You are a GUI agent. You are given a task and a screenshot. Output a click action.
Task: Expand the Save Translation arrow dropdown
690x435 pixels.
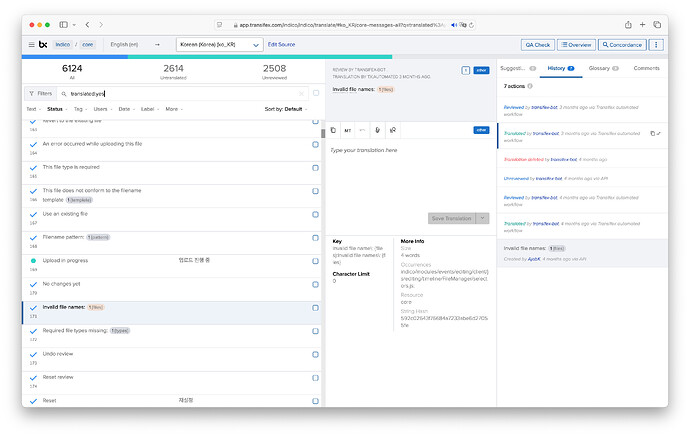click(483, 218)
